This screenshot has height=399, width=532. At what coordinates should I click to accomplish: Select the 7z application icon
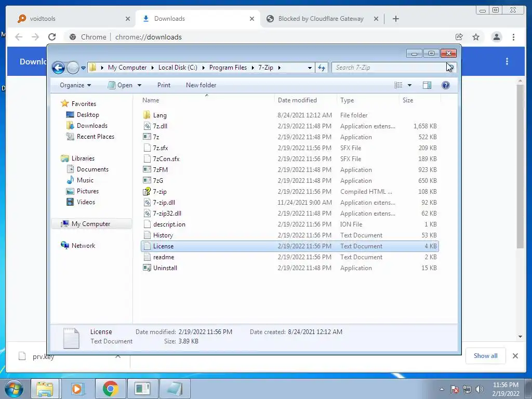click(147, 137)
